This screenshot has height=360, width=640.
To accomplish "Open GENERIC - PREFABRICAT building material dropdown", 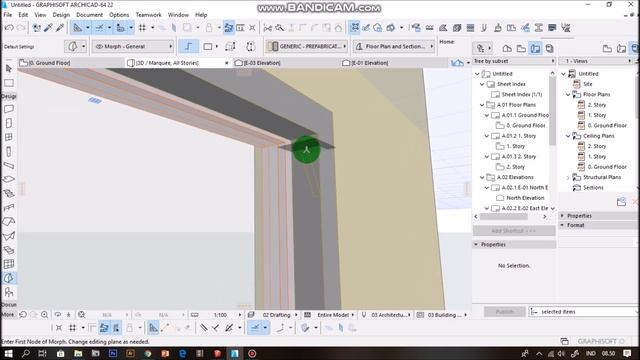I will tap(307, 46).
